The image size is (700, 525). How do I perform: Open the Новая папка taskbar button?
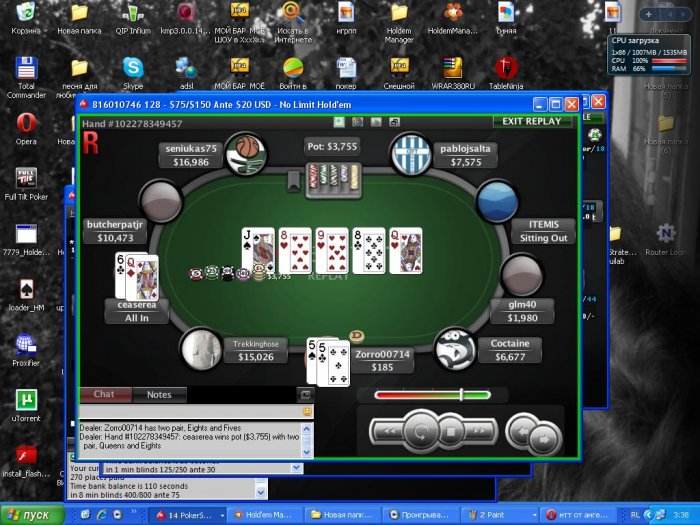[x=343, y=515]
